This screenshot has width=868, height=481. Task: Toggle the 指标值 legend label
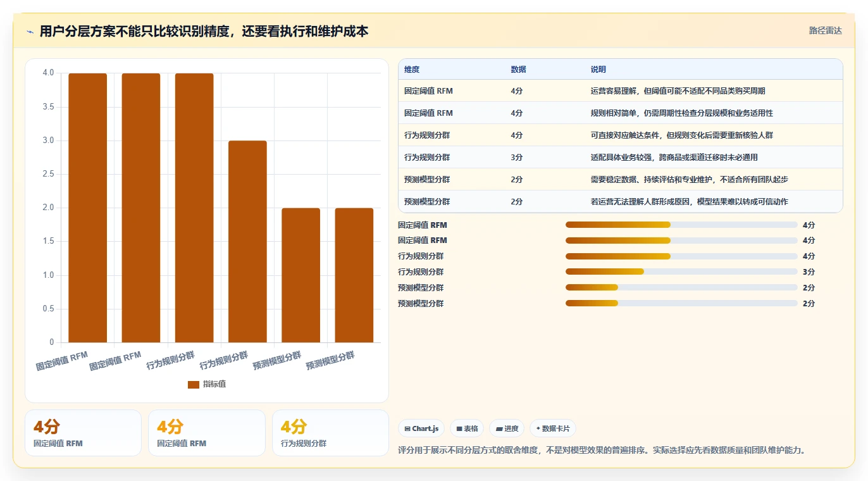point(214,384)
